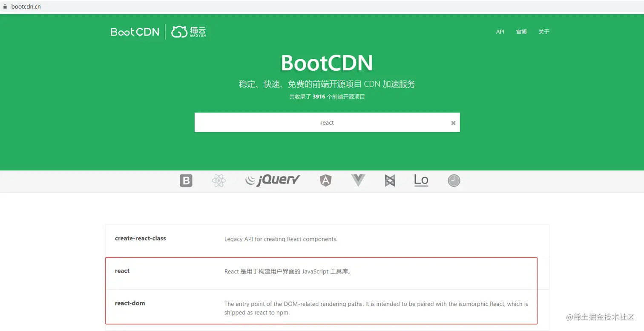Open the API menu link

(500, 32)
